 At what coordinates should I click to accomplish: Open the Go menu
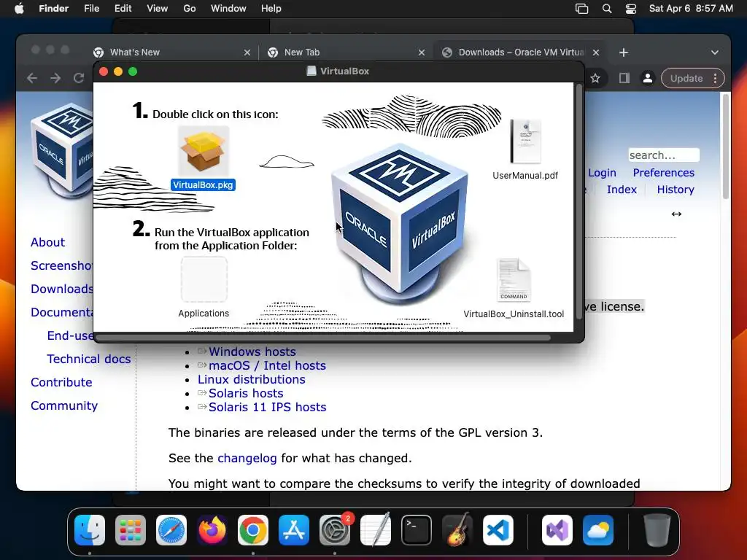pyautogui.click(x=190, y=9)
